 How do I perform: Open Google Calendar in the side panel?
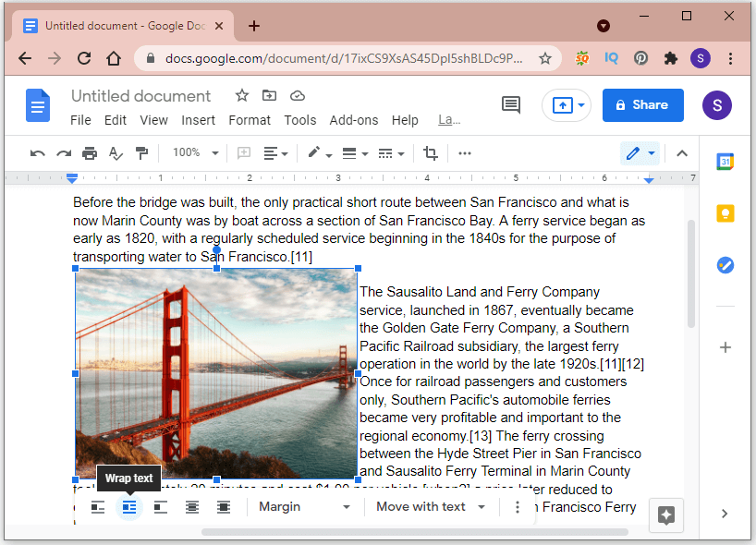pos(725,161)
